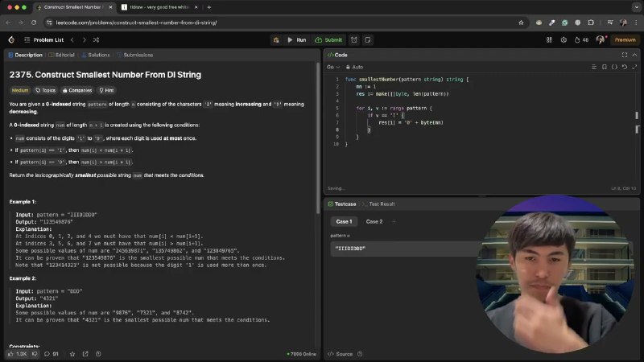Collapse the Code panel chevron
Image resolution: width=644 pixels, height=362 pixels.
tap(634, 55)
